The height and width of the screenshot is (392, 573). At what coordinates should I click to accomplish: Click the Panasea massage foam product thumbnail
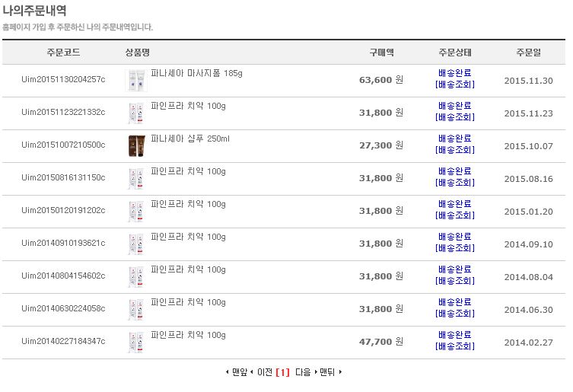point(136,81)
